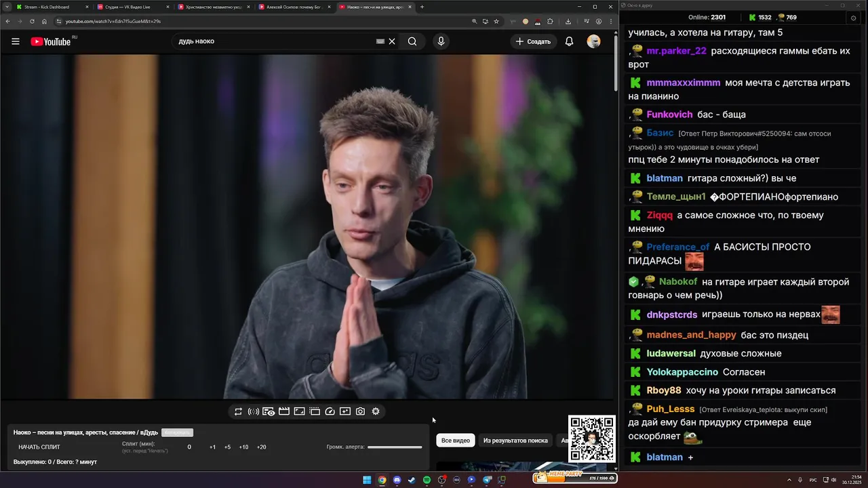Select the Из результатов поиска chip

pos(515,441)
